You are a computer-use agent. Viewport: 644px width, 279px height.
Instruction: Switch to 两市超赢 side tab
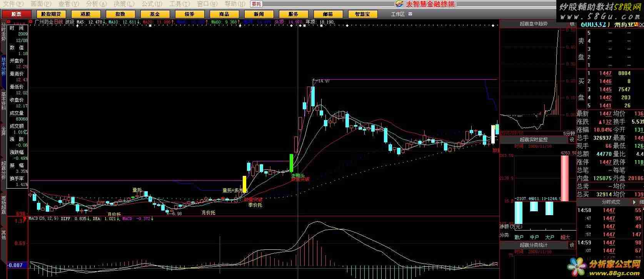pyautogui.click(x=3, y=205)
